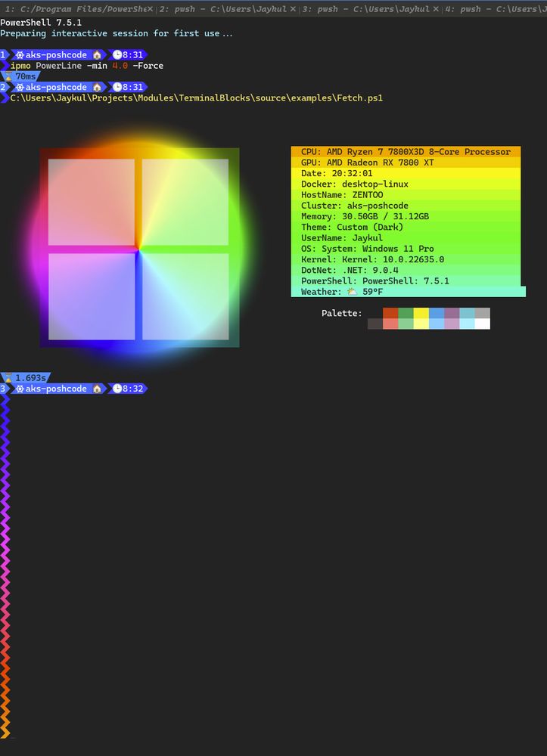This screenshot has width=547, height=756.
Task: Click the weather cloud-sun icon before 59°F
Action: click(x=353, y=292)
